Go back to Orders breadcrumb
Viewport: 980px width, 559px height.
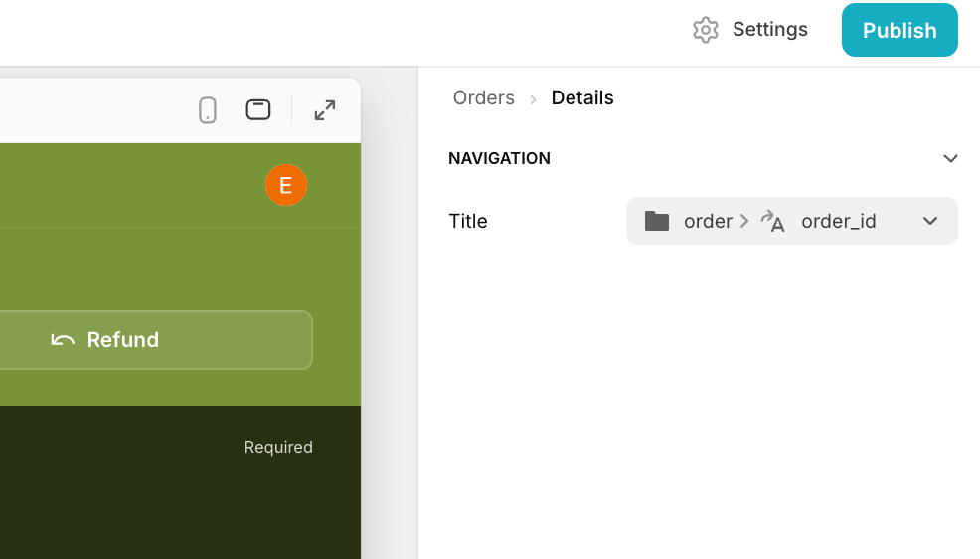click(x=484, y=98)
